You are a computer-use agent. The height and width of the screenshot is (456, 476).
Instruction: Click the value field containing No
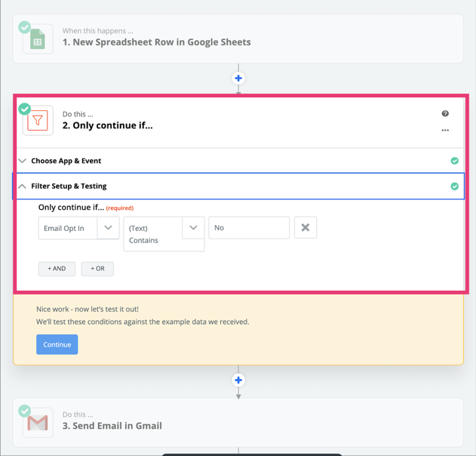tap(249, 227)
